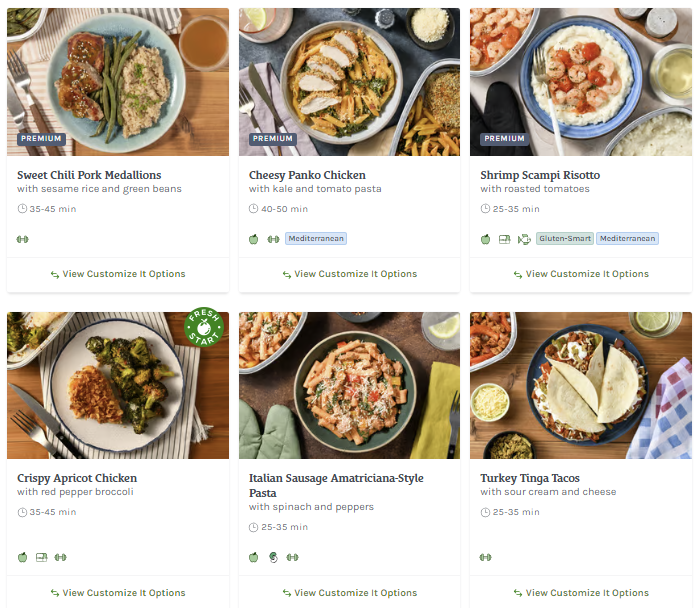699x608 pixels.
Task: Click dumbbell icon on Italian Sausage Amatriciana Pasta
Action: [292, 557]
